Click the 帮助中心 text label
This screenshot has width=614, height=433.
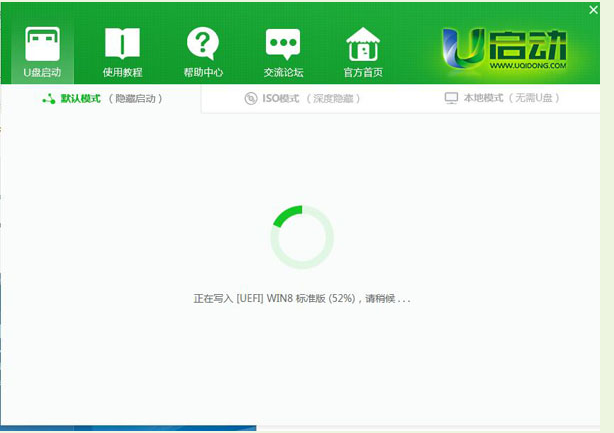[x=203, y=72]
